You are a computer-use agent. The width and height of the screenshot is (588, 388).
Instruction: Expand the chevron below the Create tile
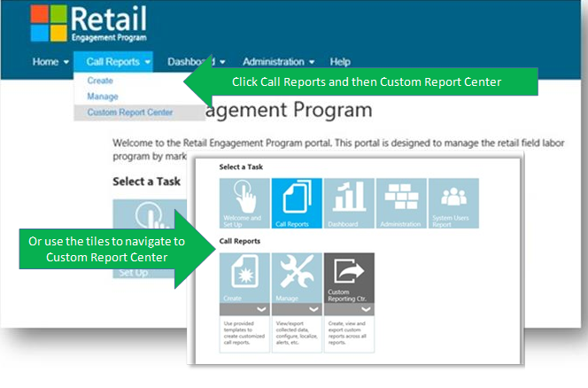(x=261, y=311)
